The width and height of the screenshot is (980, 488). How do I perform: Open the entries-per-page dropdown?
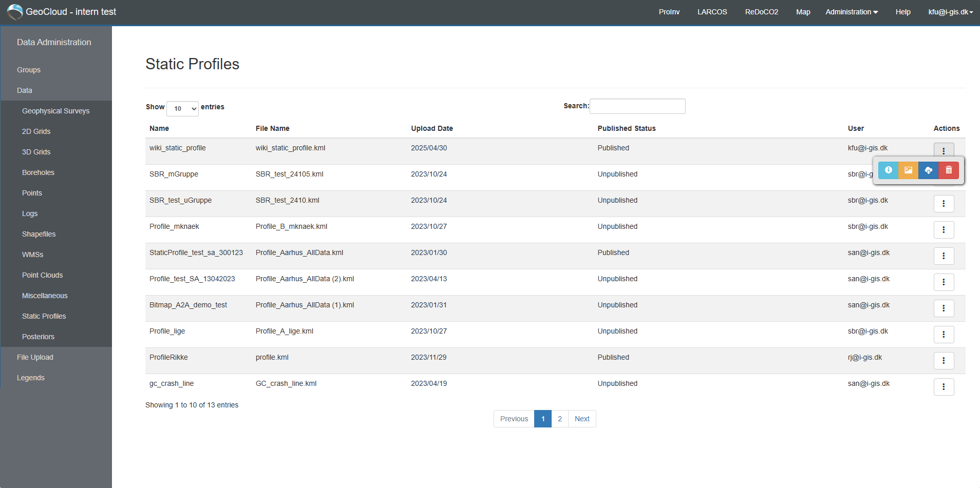(182, 108)
